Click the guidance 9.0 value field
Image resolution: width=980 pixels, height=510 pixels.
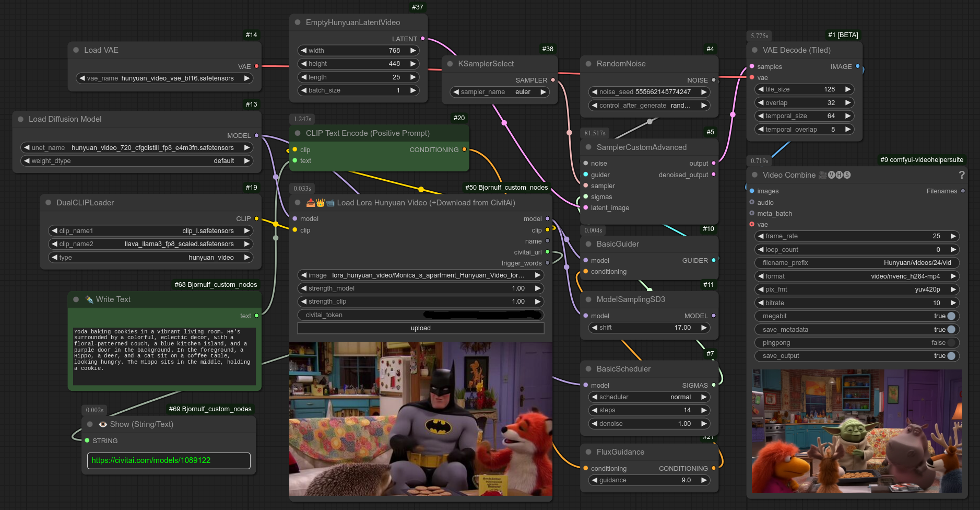tap(649, 480)
